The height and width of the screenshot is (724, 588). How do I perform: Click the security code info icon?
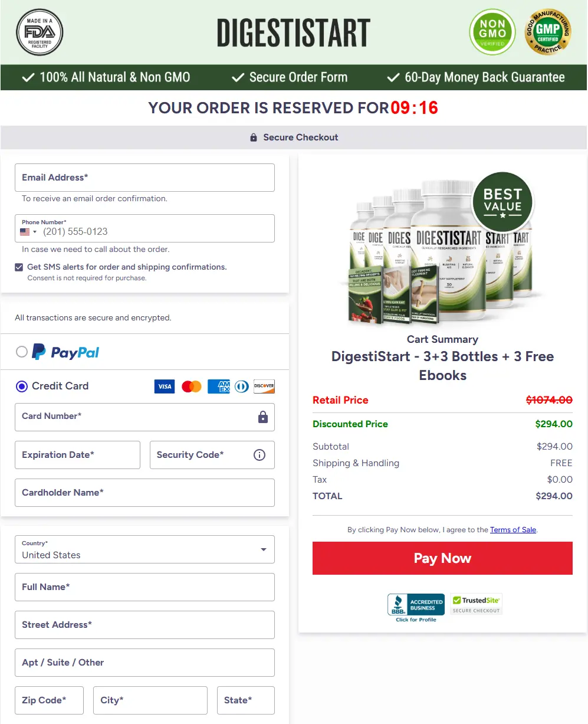click(x=259, y=455)
